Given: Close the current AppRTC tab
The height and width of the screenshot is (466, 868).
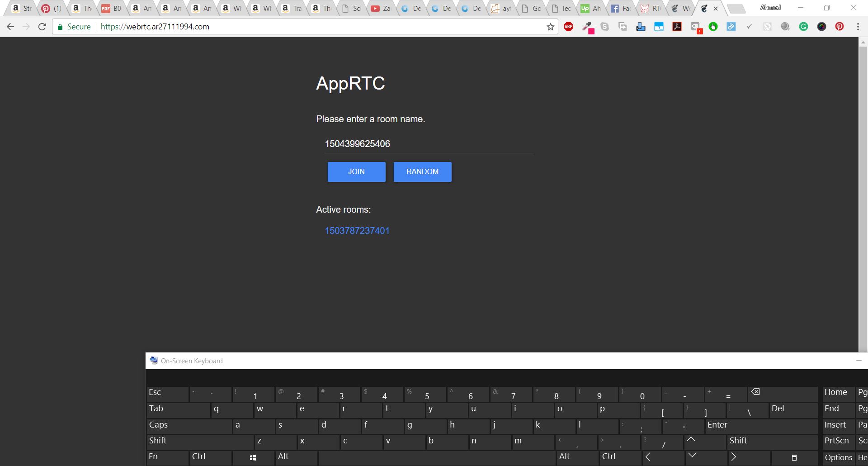Looking at the screenshot, I should pos(716,9).
